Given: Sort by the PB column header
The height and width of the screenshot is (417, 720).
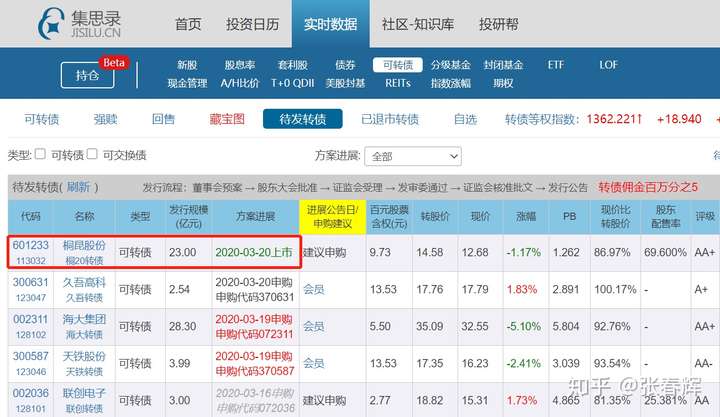Looking at the screenshot, I should coord(569,216).
